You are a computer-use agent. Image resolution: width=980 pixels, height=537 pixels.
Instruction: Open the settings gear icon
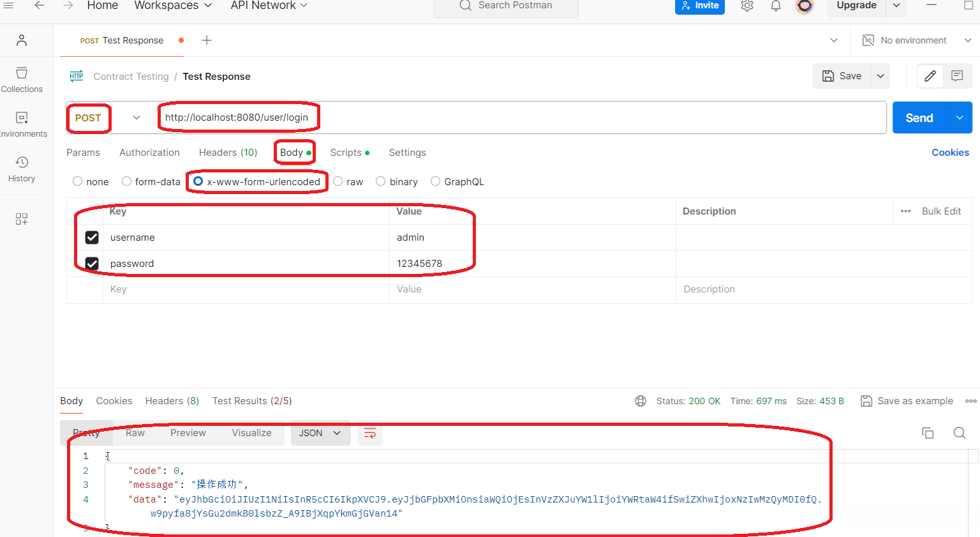point(747,6)
